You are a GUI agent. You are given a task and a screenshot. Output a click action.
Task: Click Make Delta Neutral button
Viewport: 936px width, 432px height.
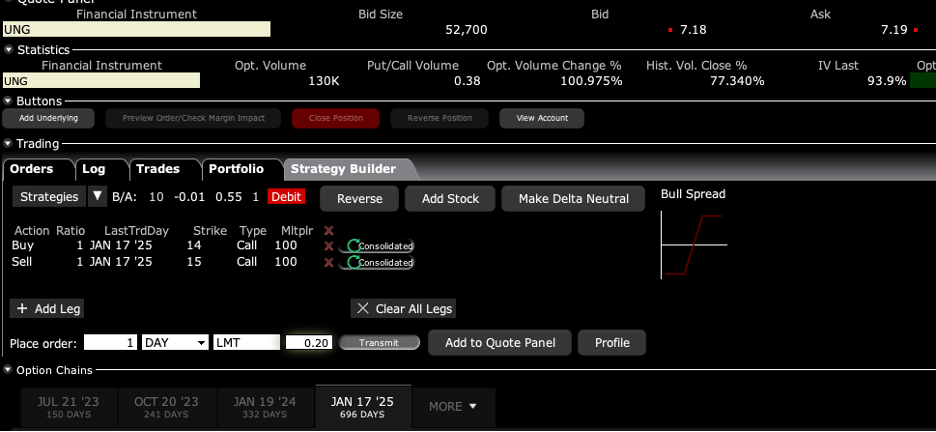(573, 199)
